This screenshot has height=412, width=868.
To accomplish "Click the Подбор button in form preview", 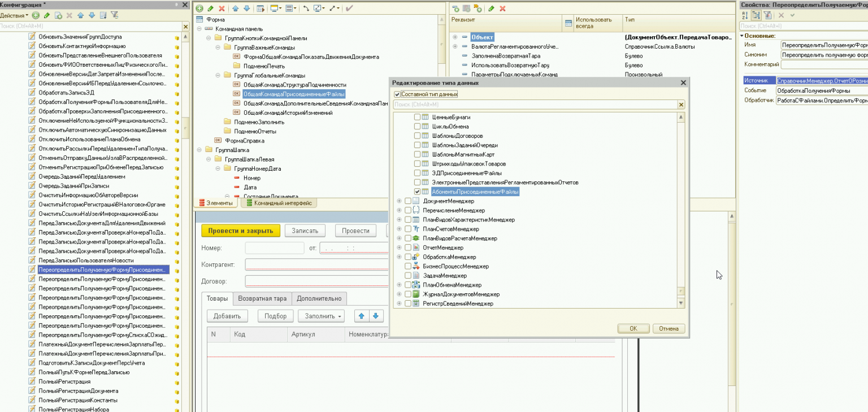I will [x=276, y=316].
